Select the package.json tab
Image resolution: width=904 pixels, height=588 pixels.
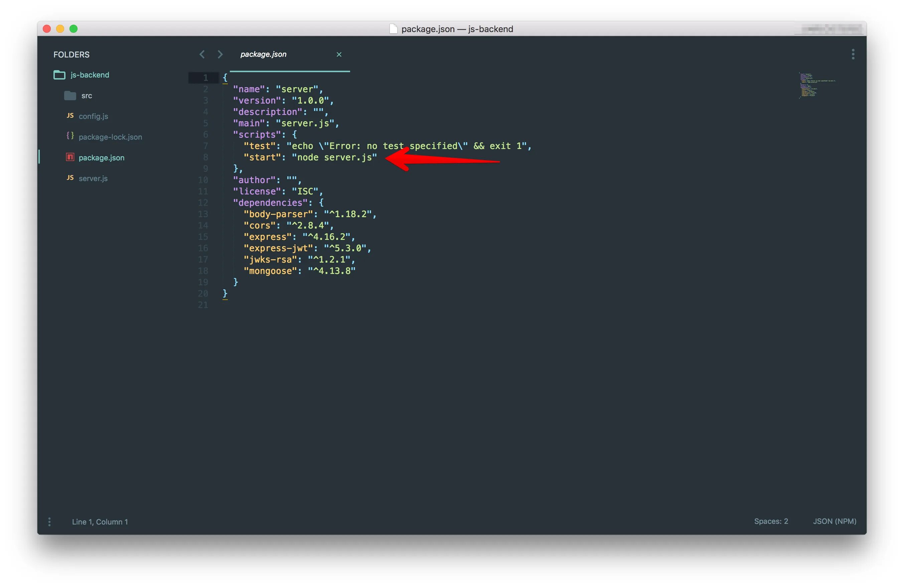pyautogui.click(x=263, y=54)
